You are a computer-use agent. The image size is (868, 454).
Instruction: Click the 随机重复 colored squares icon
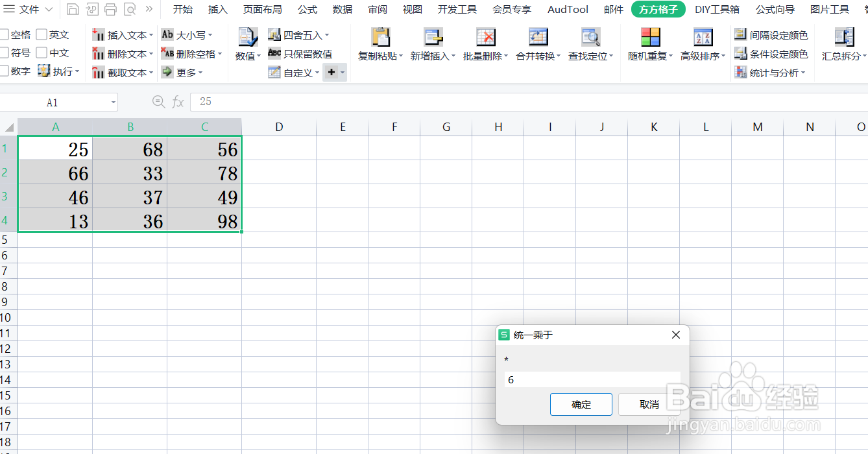click(650, 37)
